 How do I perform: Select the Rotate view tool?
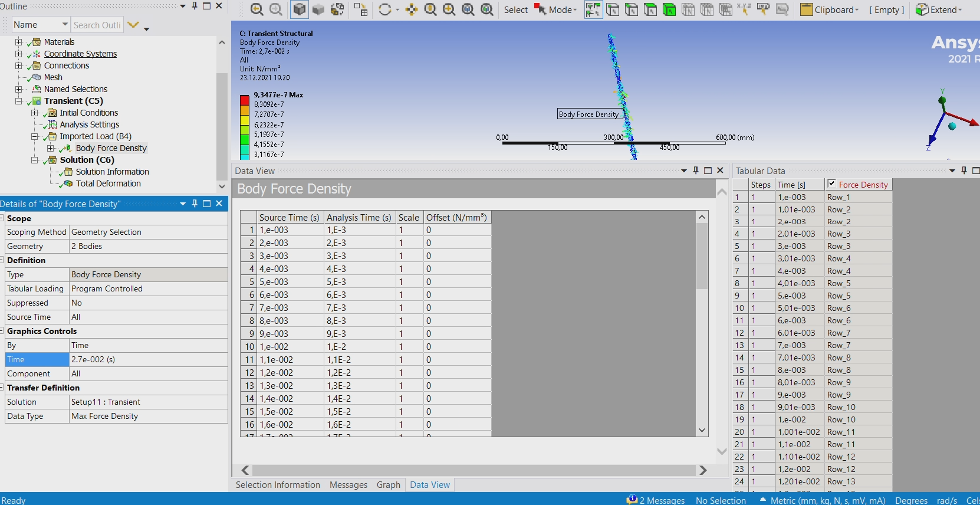[x=385, y=9]
